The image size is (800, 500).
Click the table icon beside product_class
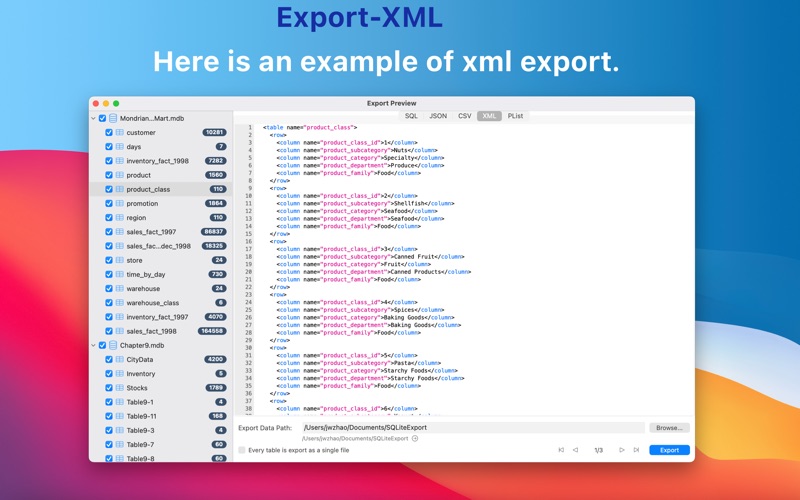[x=119, y=189]
